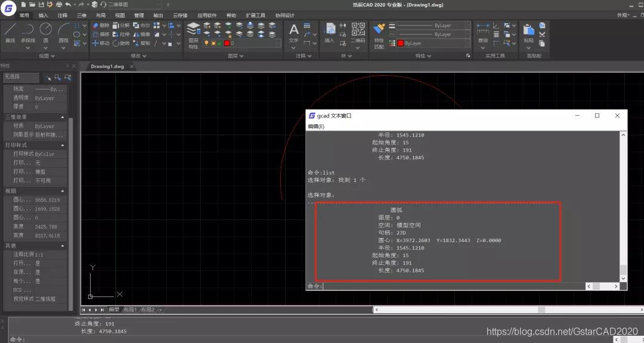644x343 pixels.
Task: Click the Insert block (插入) icon
Action: coord(330,33)
